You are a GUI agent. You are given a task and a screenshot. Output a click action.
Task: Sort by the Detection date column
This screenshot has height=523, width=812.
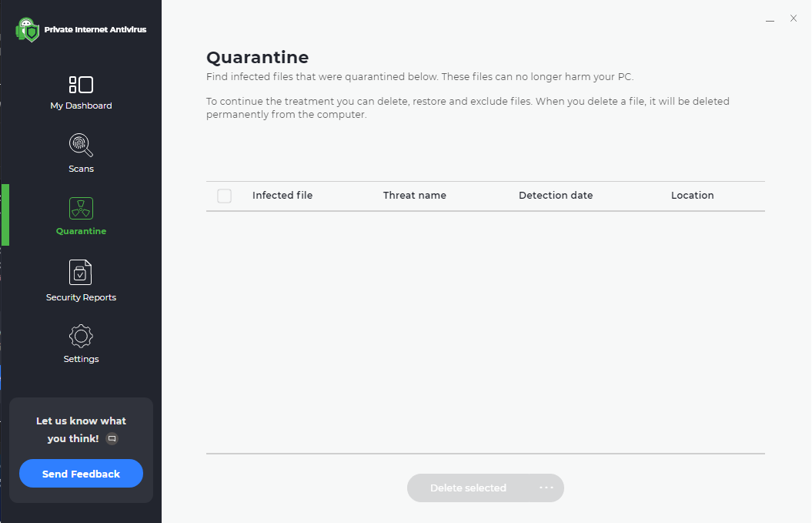point(556,196)
